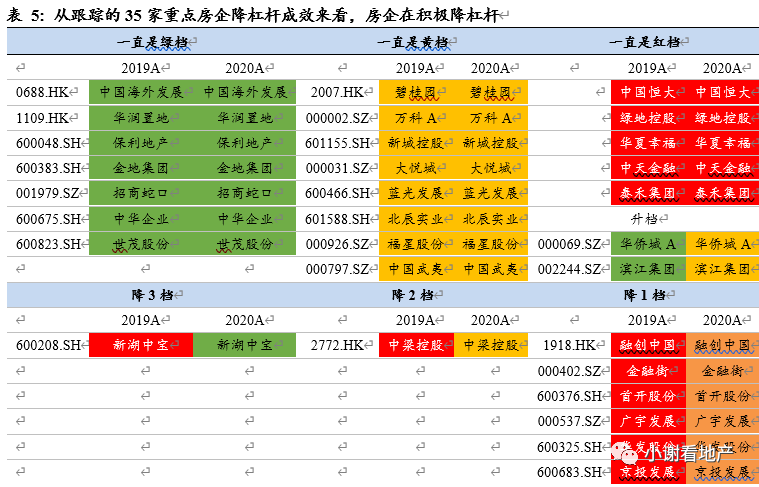Viewport: 759px width, 487px height.
Task: Select the yellow 中梁控股 cell
Action: [491, 345]
